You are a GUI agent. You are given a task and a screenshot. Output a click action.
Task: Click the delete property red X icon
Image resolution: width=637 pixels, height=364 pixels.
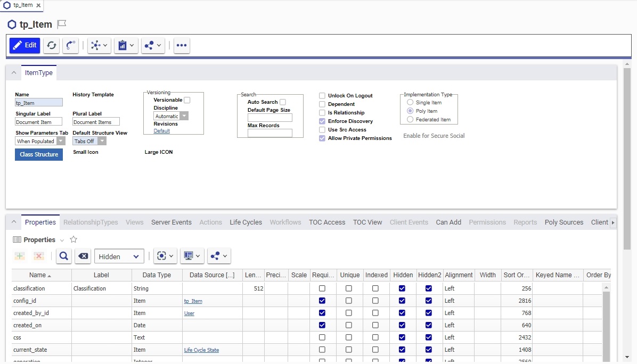coord(38,255)
